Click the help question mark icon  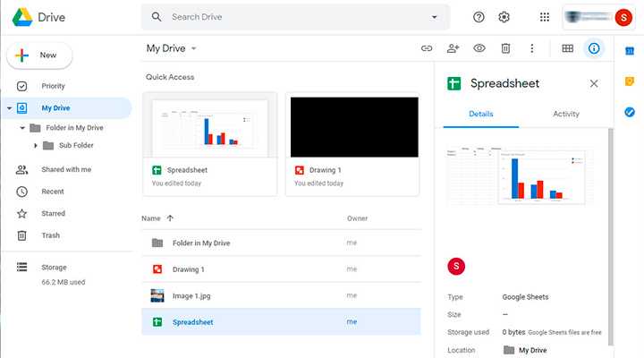point(479,17)
